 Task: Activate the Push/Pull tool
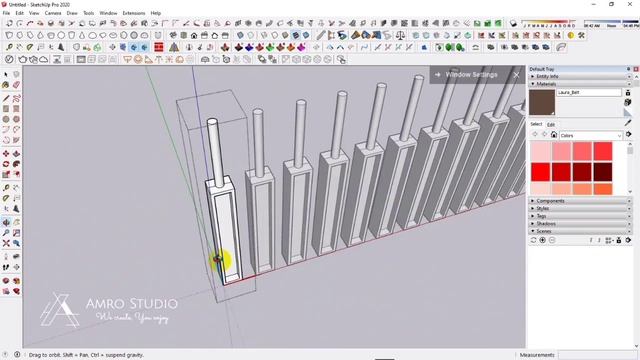[x=16, y=153]
